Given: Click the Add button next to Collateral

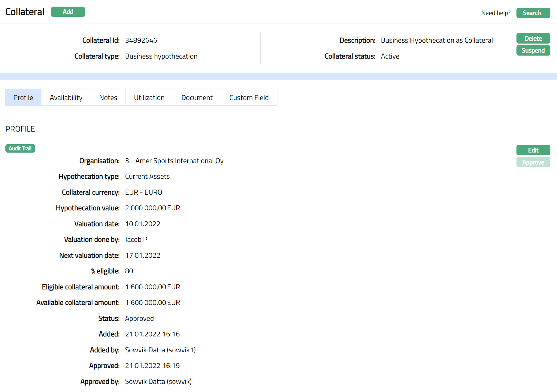Looking at the screenshot, I should tap(68, 12).
